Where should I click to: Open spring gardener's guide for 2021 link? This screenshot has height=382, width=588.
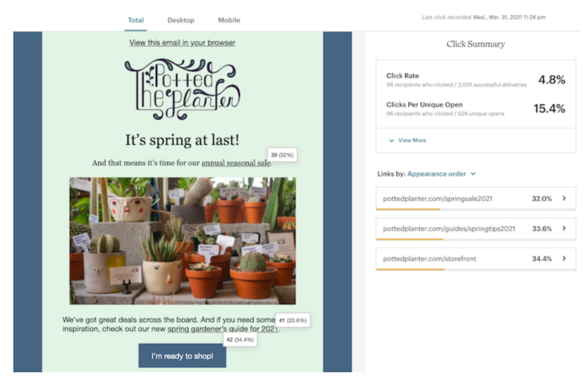(223, 329)
